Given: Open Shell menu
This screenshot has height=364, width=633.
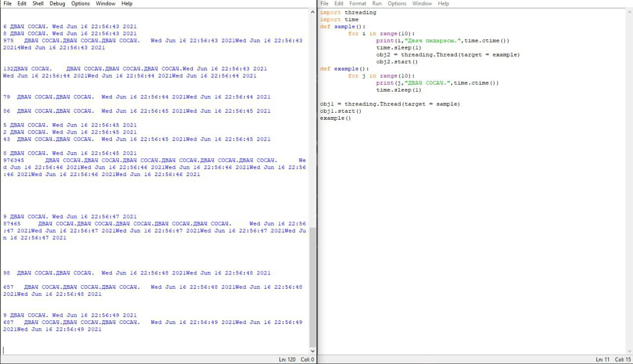Looking at the screenshot, I should [38, 3].
